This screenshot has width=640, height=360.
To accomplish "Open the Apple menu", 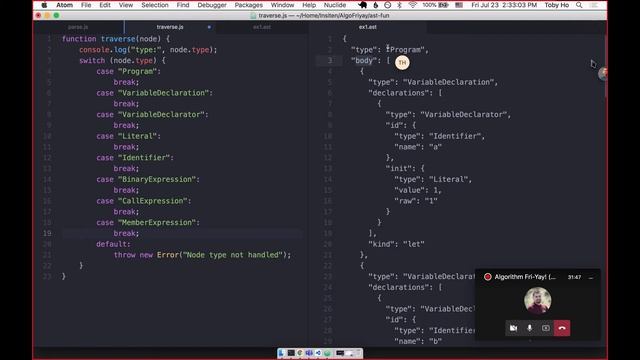I will click(44, 5).
